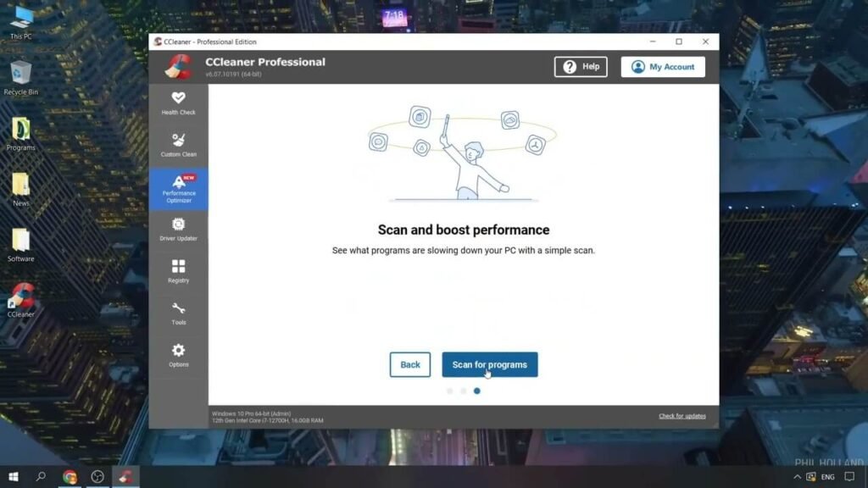868x488 pixels.
Task: Open the ENG language indicator
Action: pyautogui.click(x=827, y=477)
